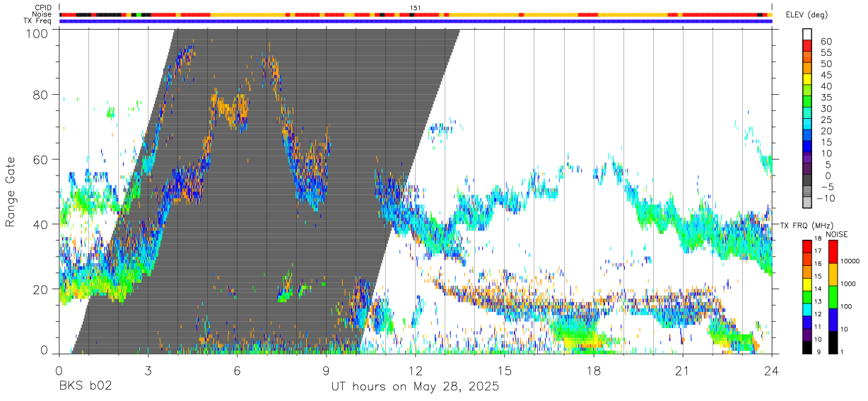Click the white top swatch of the ELEV color bar
The height and width of the screenshot is (401, 868).
pos(807,35)
